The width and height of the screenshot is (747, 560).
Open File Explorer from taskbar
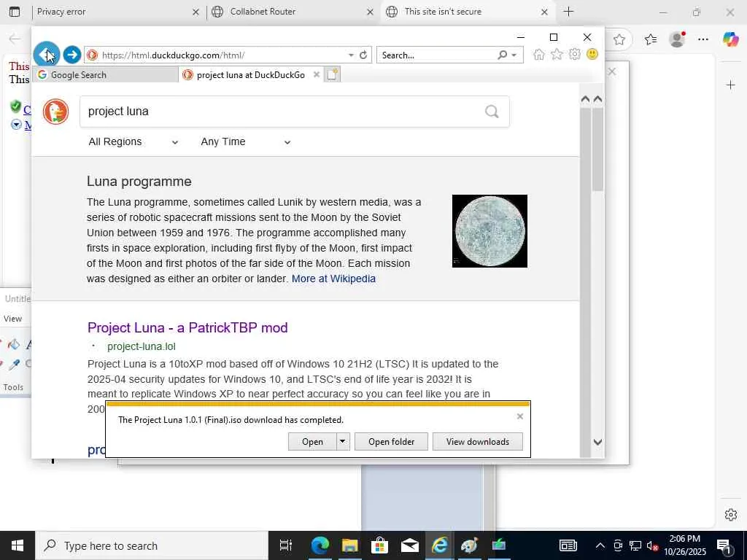click(x=349, y=545)
